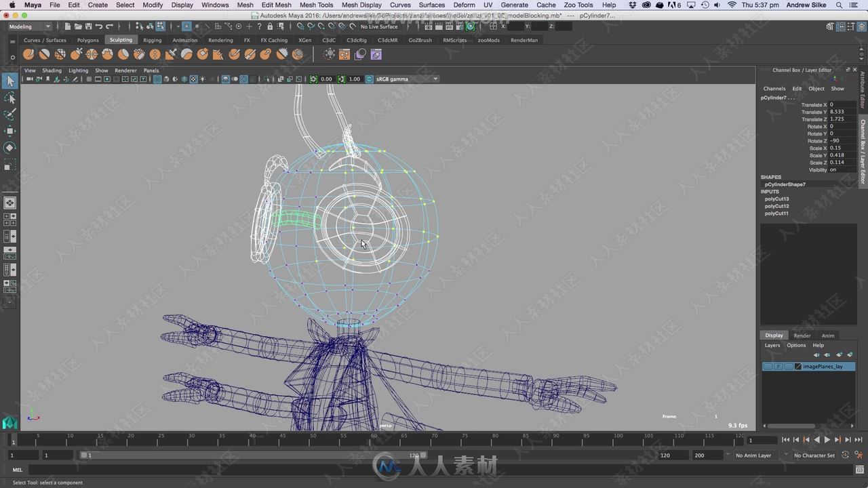Toggle visibility box of imagePlanes_lay layer
868x488 pixels.
point(768,367)
